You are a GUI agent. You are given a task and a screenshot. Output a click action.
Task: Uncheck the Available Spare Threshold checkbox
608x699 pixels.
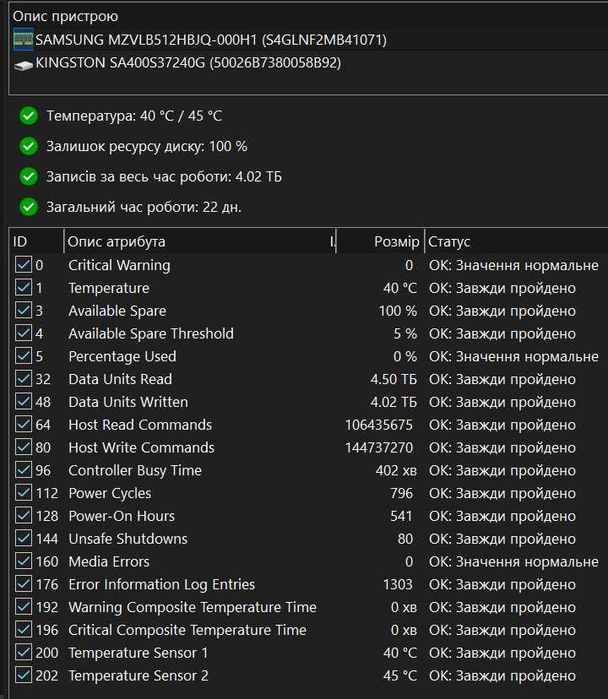[23, 333]
